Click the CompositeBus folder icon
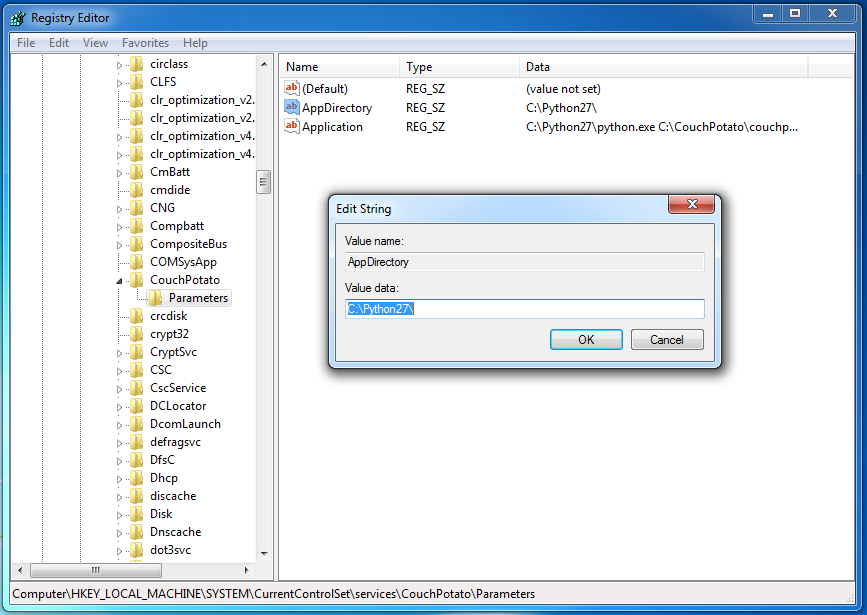This screenshot has width=867, height=615. (x=137, y=244)
